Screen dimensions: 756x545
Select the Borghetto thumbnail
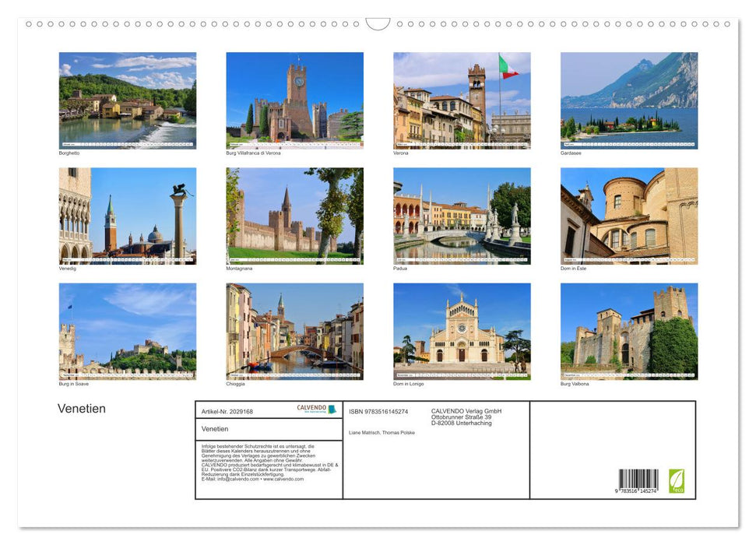(127, 100)
